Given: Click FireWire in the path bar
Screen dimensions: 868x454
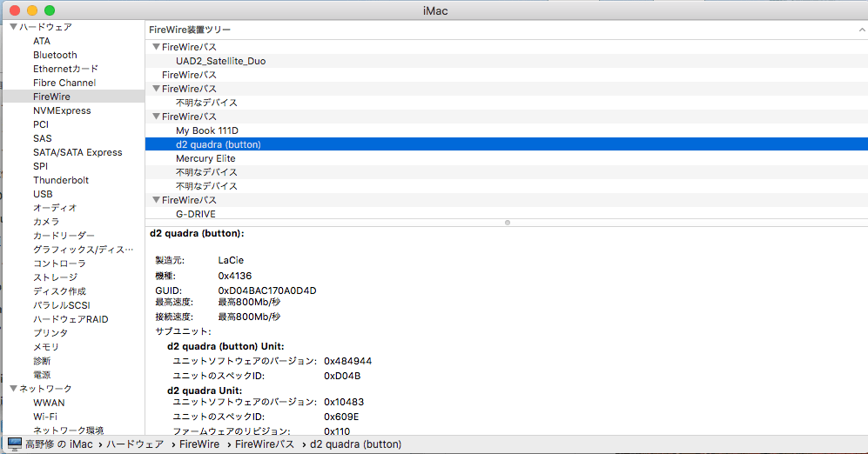Looking at the screenshot, I should 199,444.
